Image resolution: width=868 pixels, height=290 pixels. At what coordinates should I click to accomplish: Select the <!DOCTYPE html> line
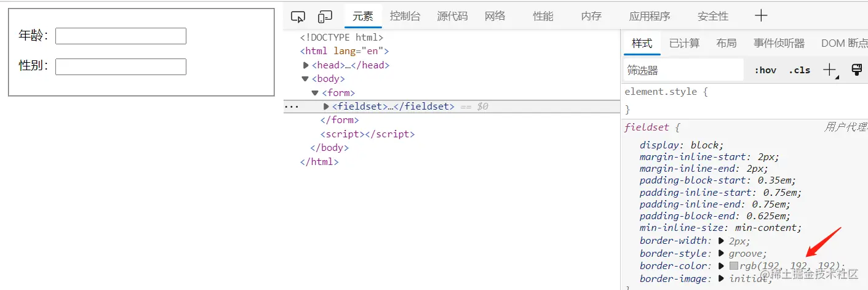pyautogui.click(x=341, y=38)
